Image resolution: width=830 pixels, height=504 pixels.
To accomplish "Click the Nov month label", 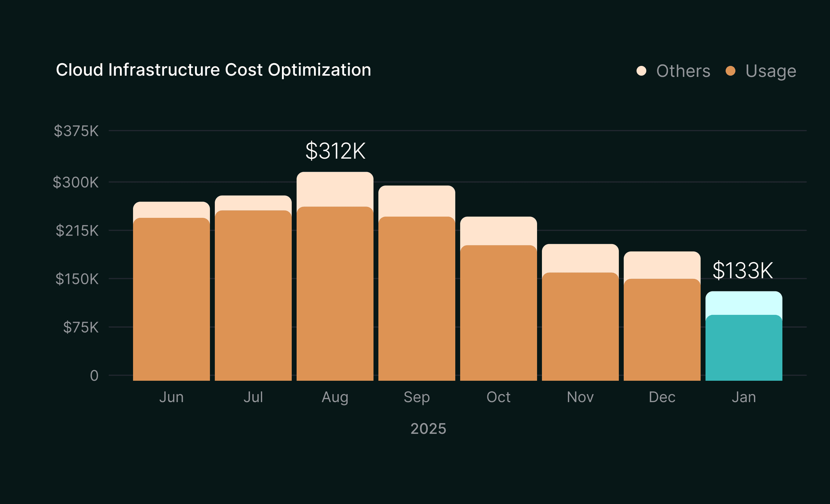I will point(580,397).
